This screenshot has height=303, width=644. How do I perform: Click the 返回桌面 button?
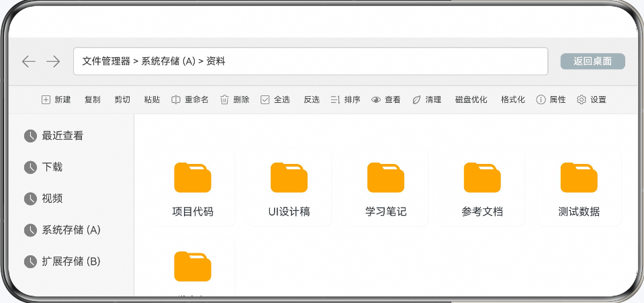click(593, 61)
